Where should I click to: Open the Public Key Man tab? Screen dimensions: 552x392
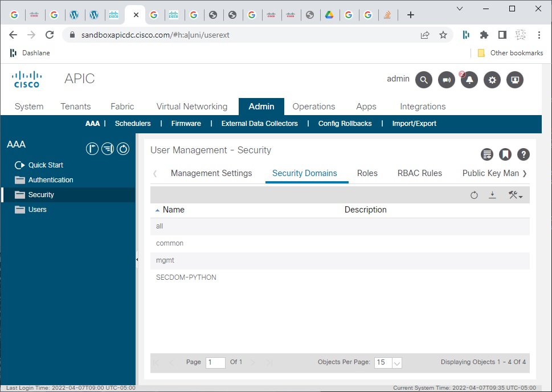tap(490, 173)
